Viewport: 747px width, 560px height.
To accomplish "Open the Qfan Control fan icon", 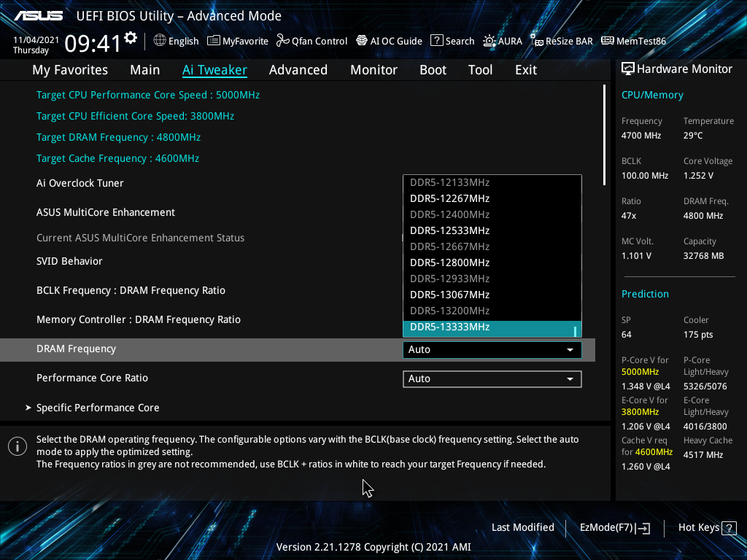I will click(x=283, y=41).
